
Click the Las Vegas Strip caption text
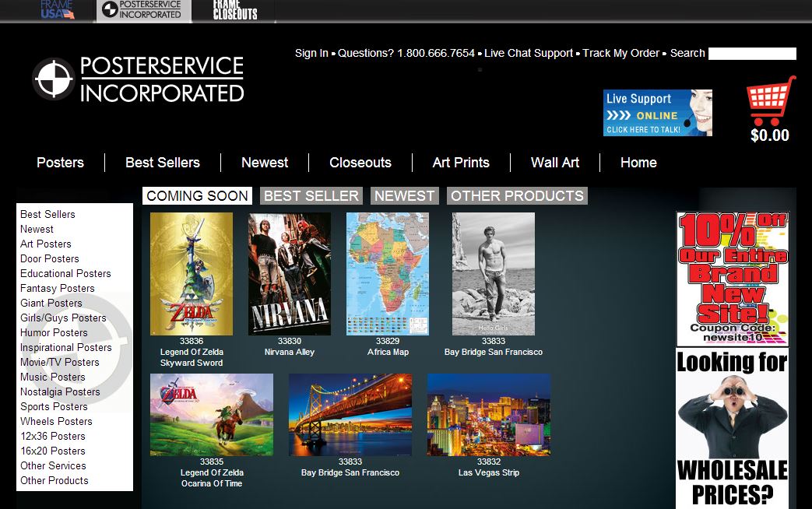point(489,472)
